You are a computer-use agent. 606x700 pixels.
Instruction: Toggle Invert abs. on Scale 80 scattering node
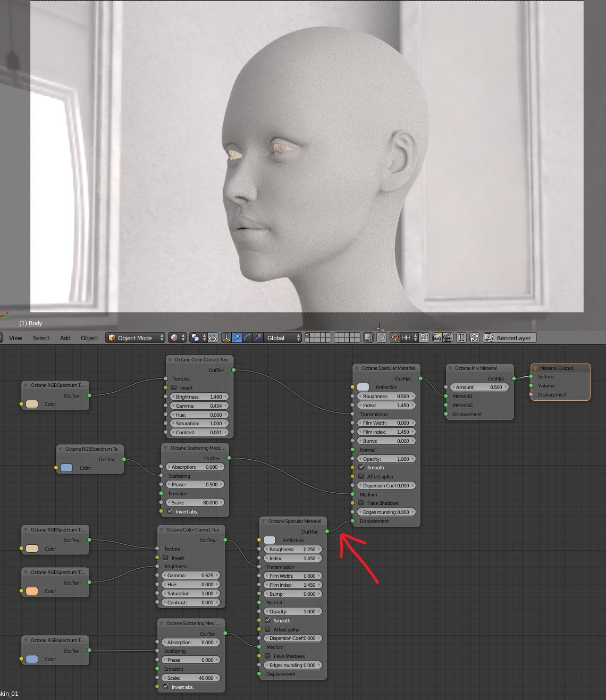170,511
